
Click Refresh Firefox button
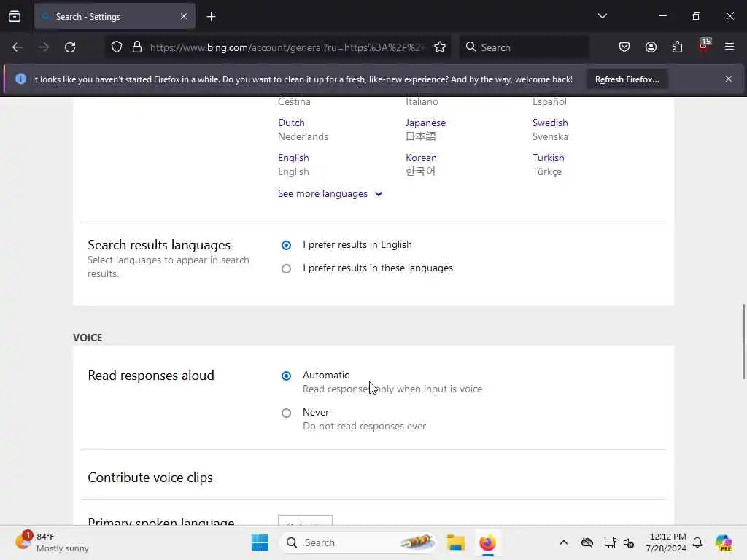(627, 79)
